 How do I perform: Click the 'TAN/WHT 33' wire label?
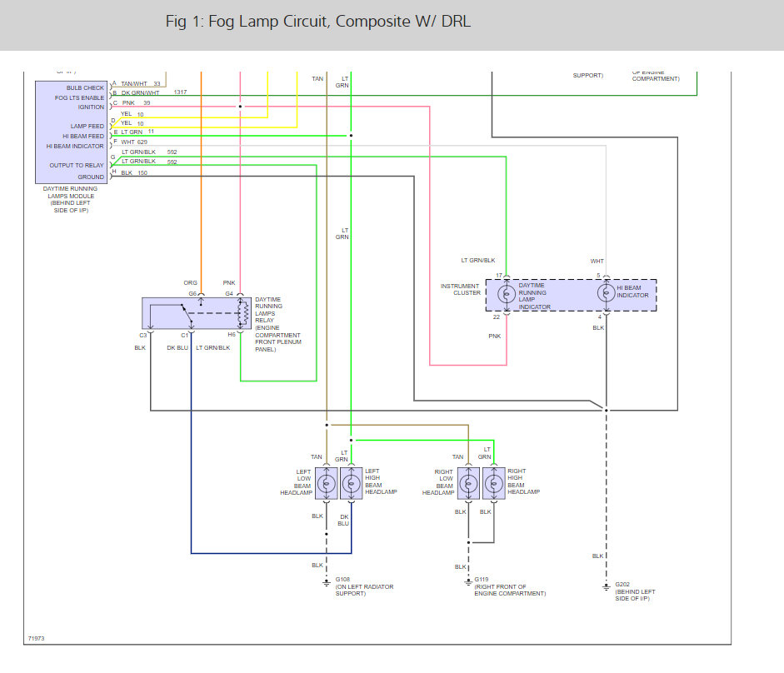(141, 83)
